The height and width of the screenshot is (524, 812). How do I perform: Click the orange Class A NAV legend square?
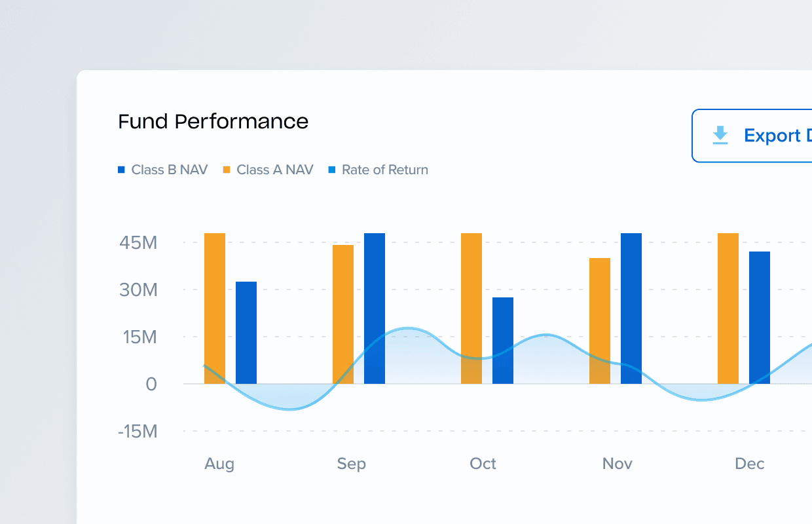(226, 169)
